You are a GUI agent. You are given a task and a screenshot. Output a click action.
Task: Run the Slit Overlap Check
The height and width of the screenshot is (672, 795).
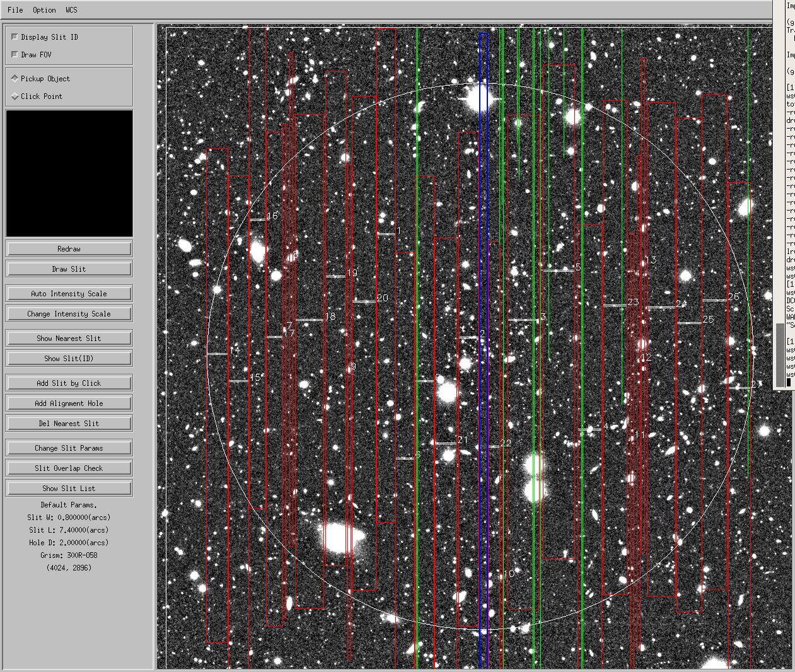(x=69, y=468)
